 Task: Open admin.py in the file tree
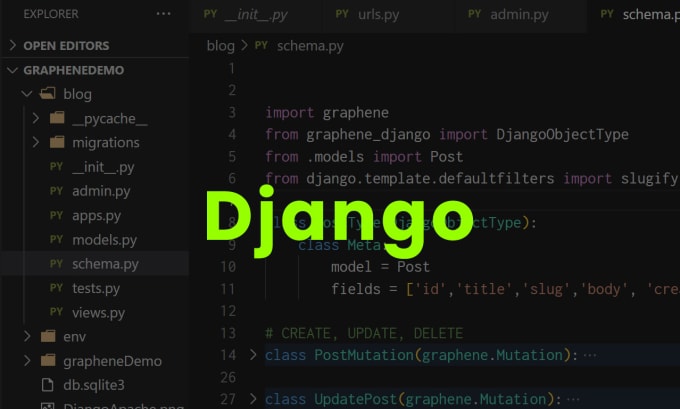[x=101, y=191]
